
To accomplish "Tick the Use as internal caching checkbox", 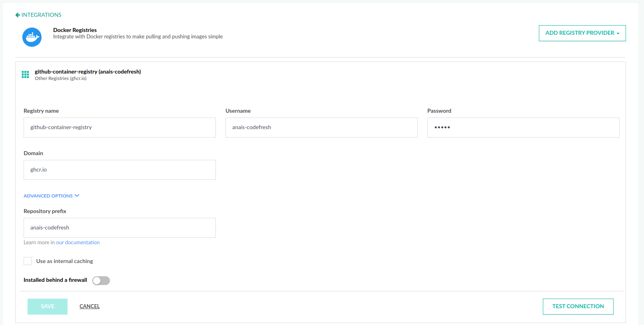I will click(28, 261).
